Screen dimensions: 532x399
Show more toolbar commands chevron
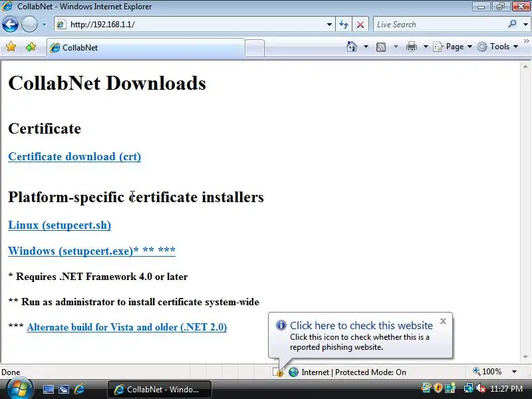click(x=526, y=41)
